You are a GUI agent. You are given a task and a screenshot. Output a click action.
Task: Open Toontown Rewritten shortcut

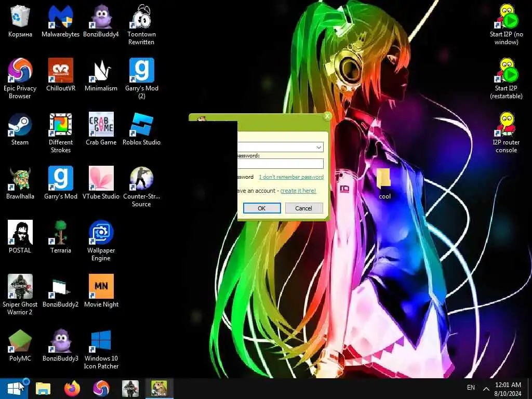[x=141, y=24]
